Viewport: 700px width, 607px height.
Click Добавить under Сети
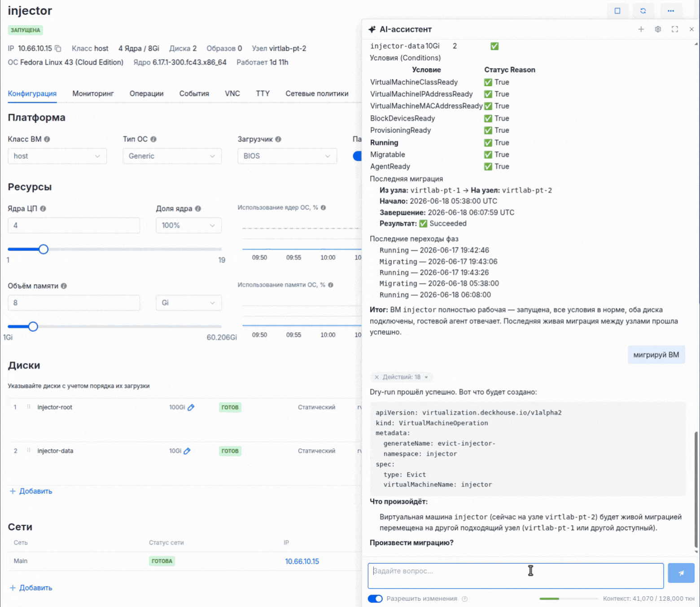[x=31, y=588]
